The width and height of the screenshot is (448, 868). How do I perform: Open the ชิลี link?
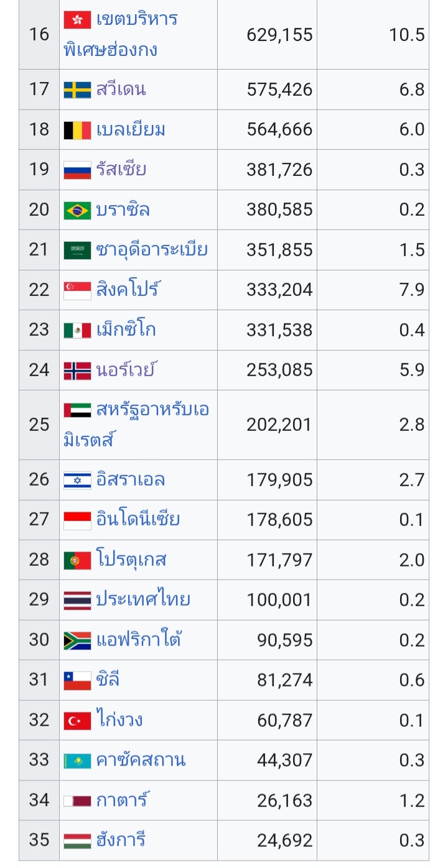tap(107, 679)
